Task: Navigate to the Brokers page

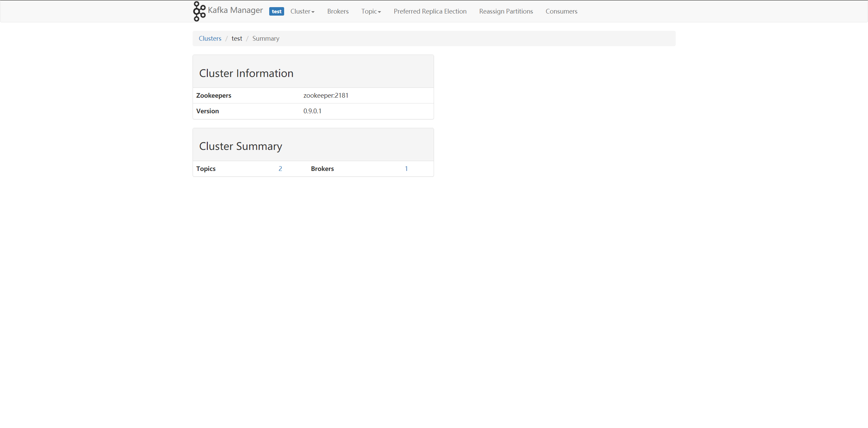Action: coord(338,11)
